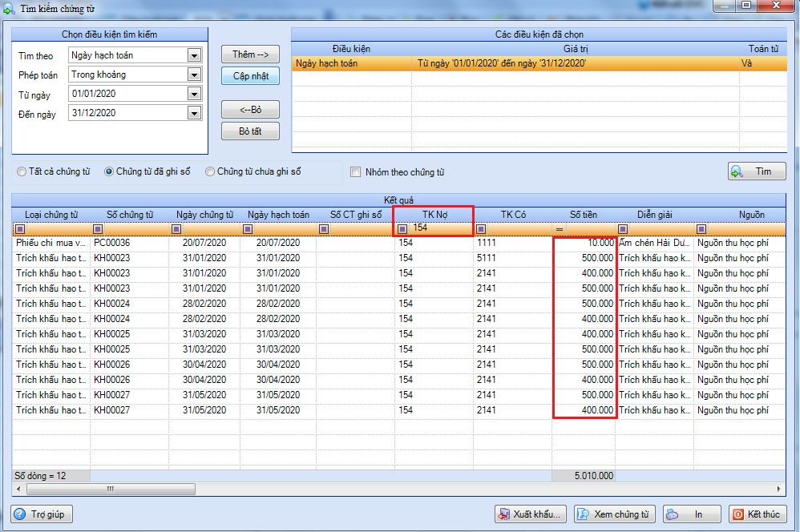Click the filter icon under TK Có
The height and width of the screenshot is (532, 800).
[481, 229]
